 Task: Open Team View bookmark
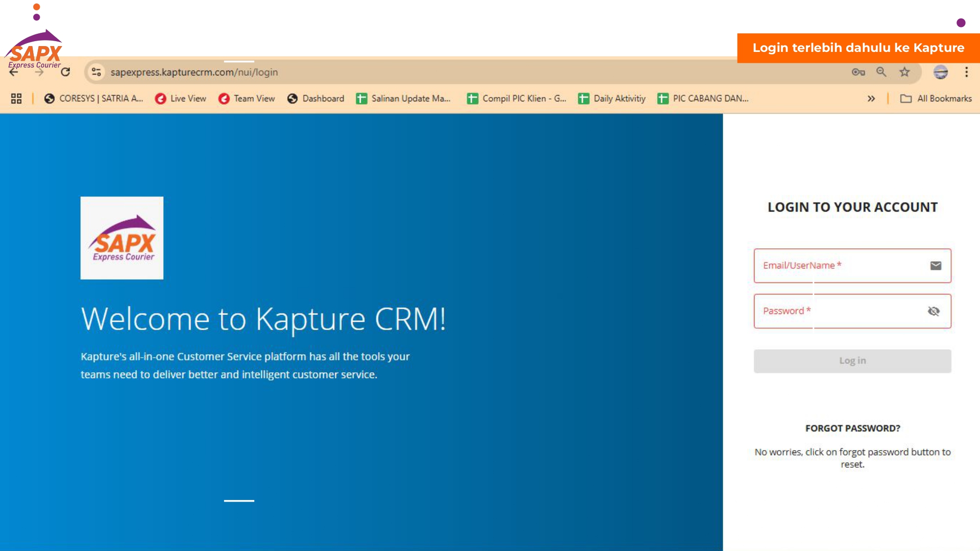(x=246, y=98)
